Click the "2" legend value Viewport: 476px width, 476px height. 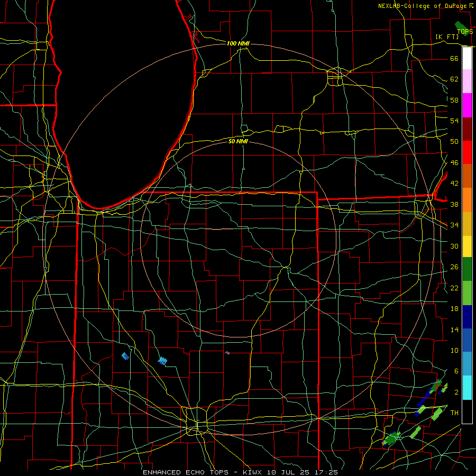456,392
